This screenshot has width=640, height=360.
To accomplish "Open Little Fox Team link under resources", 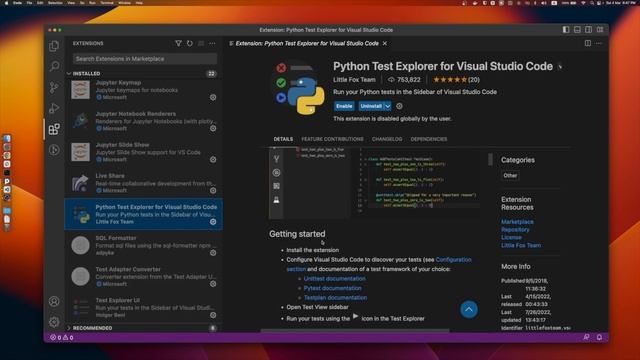I will (x=521, y=245).
